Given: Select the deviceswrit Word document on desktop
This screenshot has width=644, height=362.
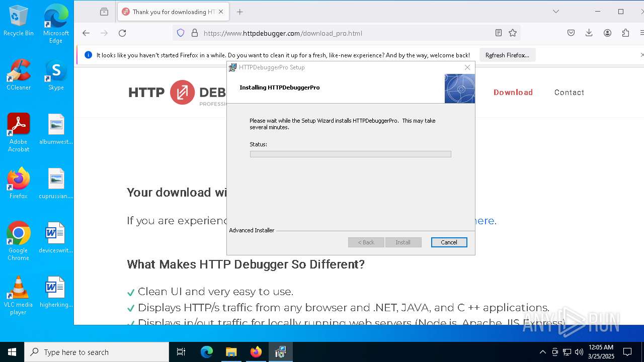Looking at the screenshot, I should (56, 238).
